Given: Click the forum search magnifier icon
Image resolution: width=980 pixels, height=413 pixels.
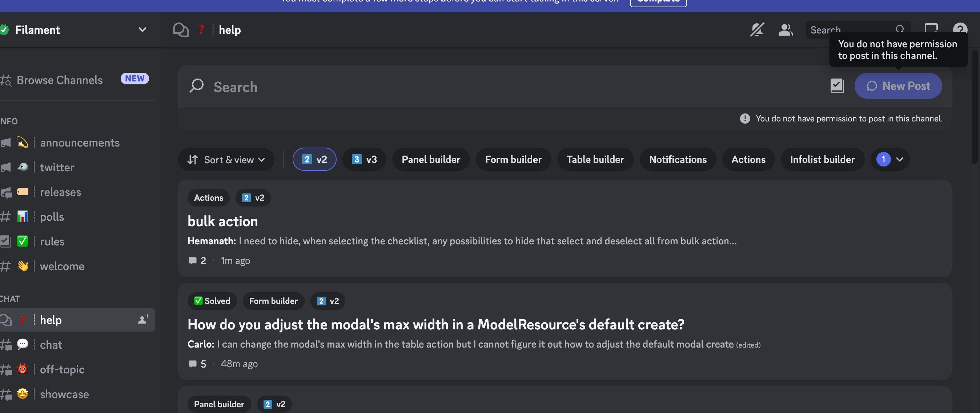Looking at the screenshot, I should click(197, 86).
